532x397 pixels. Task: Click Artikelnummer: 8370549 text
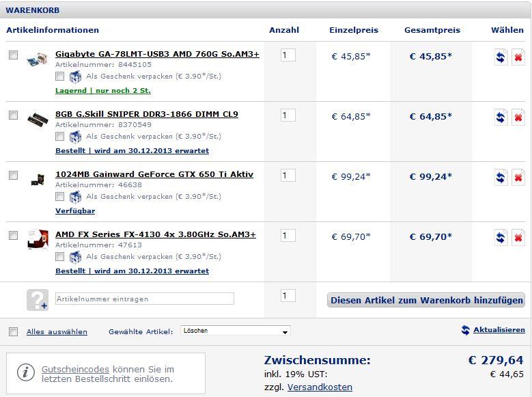click(x=104, y=124)
